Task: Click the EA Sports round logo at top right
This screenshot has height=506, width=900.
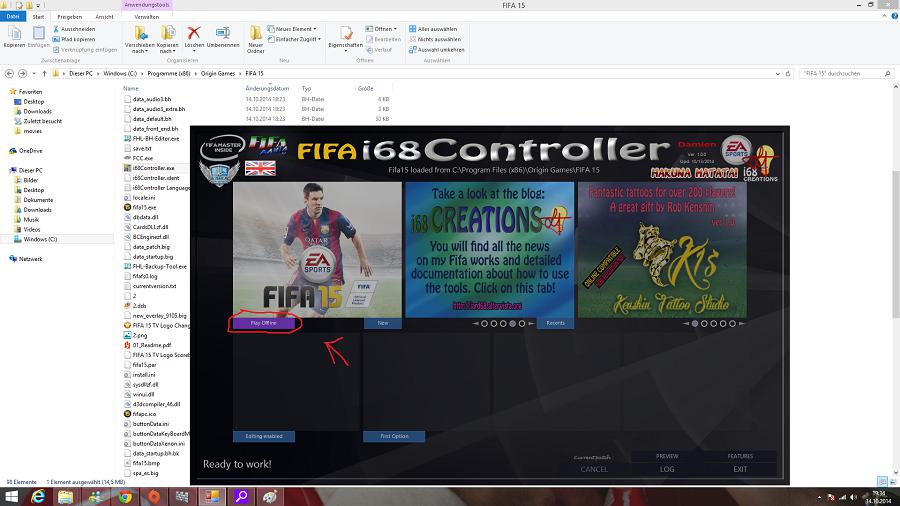Action: click(736, 150)
